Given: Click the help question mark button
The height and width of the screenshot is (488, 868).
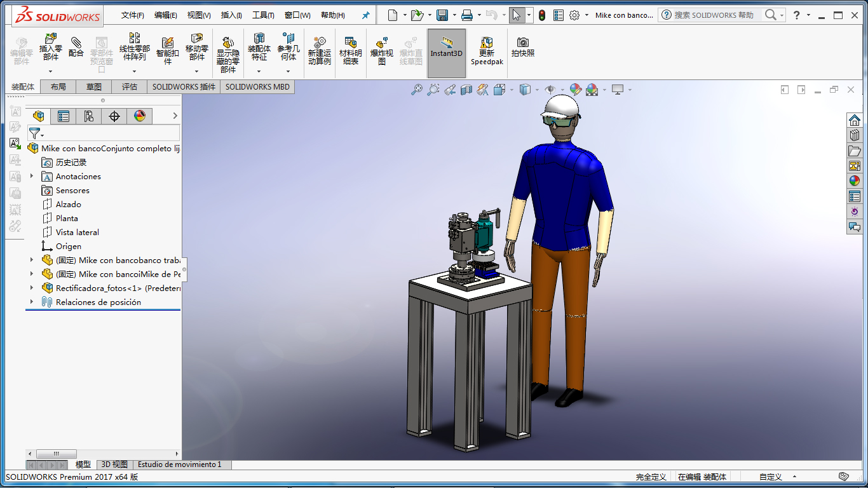Looking at the screenshot, I should pyautogui.click(x=797, y=15).
